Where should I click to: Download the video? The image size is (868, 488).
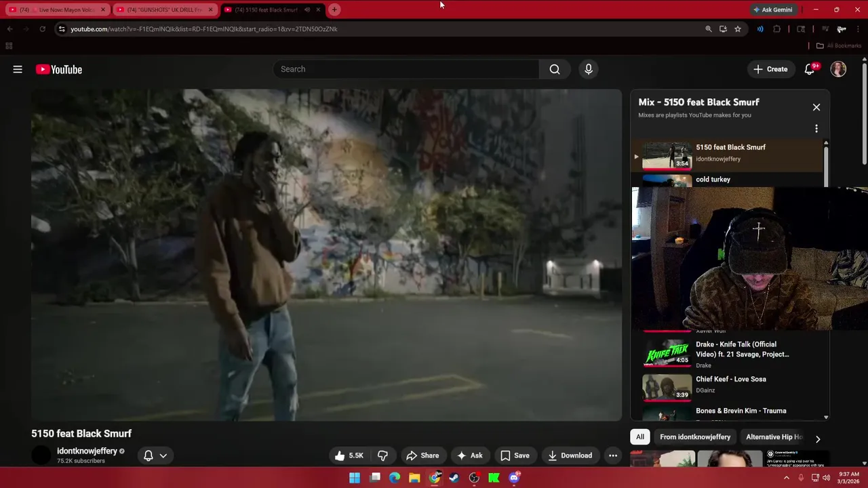click(570, 455)
